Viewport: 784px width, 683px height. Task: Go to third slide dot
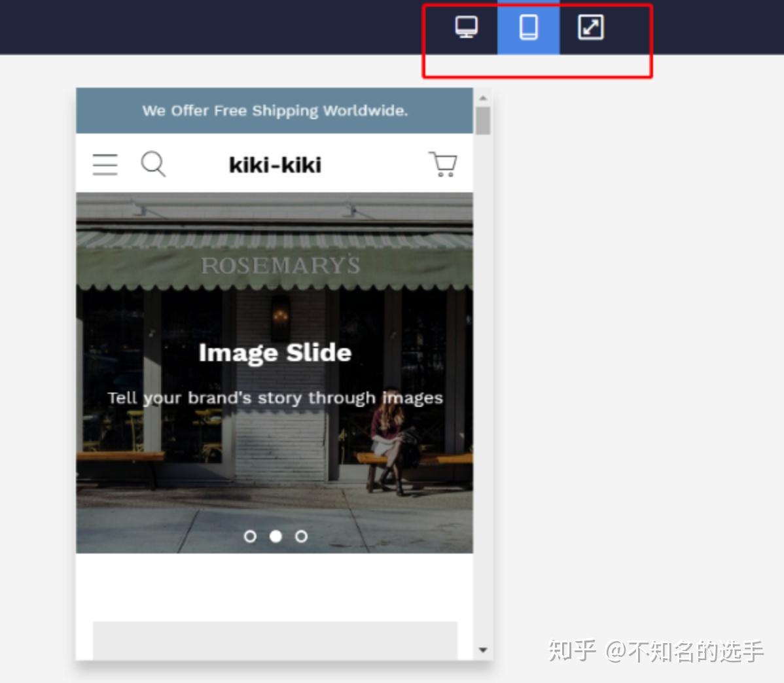tap(301, 536)
